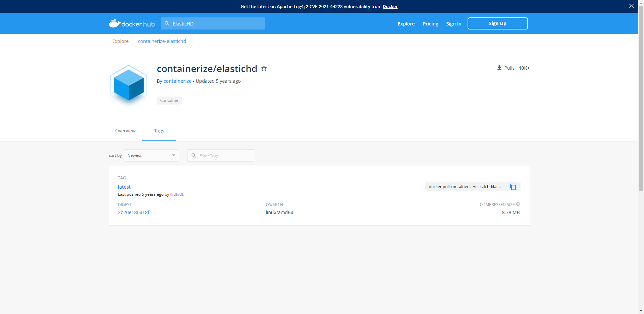Star the containerize/elastichd repository
Image resolution: width=644 pixels, height=314 pixels.
click(x=264, y=68)
